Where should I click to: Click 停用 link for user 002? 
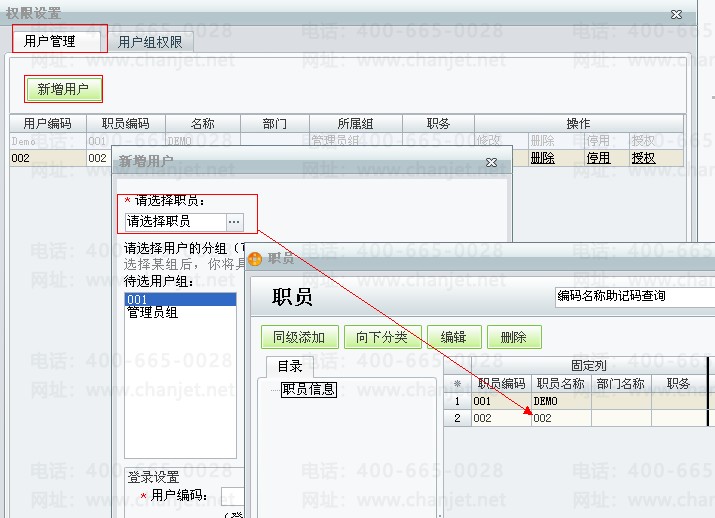(598, 158)
